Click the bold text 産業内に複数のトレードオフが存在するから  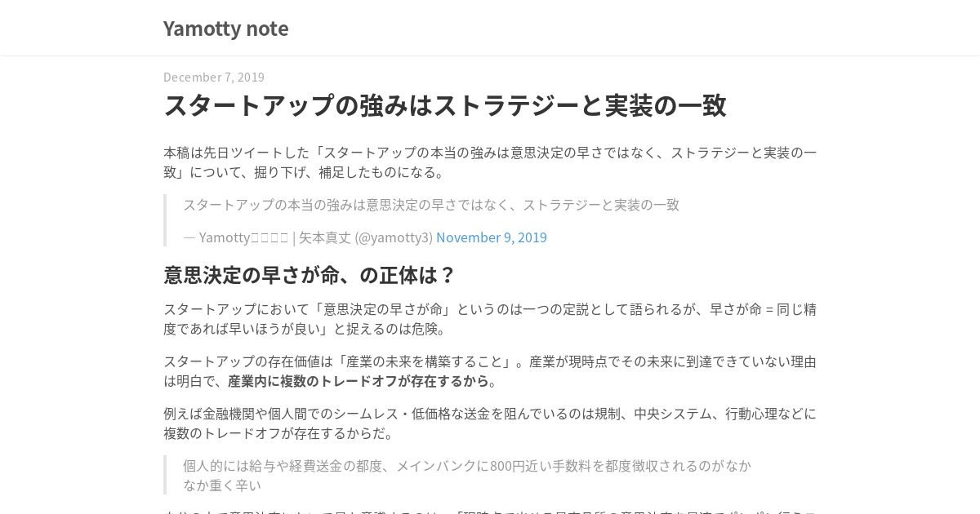click(358, 381)
